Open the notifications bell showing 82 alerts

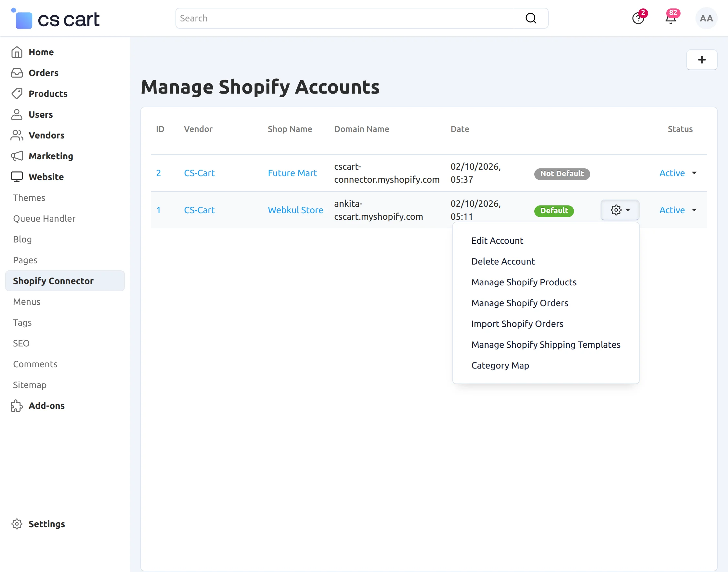tap(671, 19)
